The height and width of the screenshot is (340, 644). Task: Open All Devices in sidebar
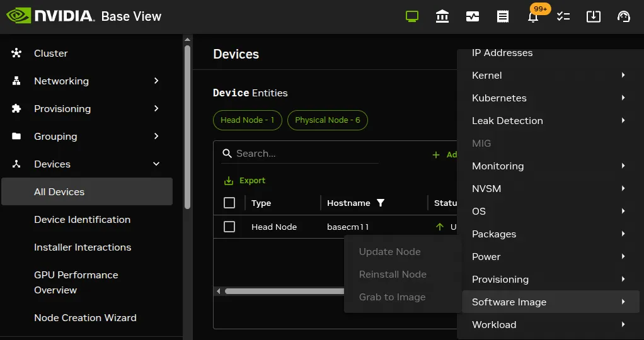pyautogui.click(x=87, y=191)
